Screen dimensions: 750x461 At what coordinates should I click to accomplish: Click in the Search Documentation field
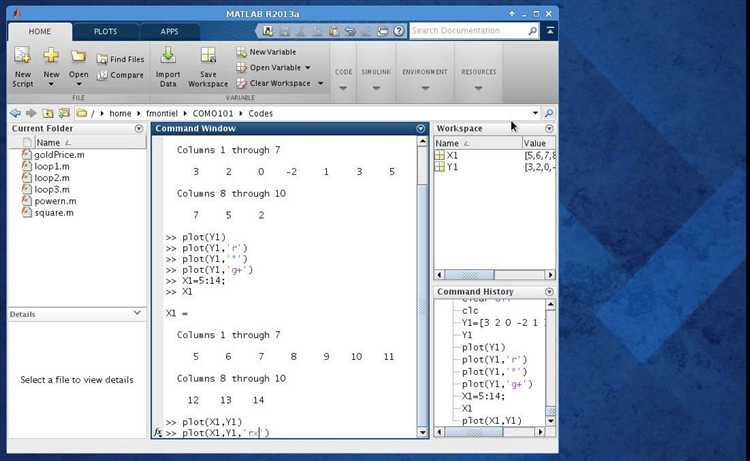click(x=469, y=31)
